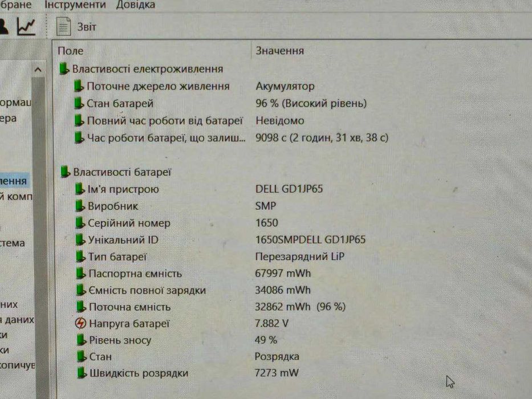Click the Невідомо value cell
The height and width of the screenshot is (399, 532).
coord(280,120)
